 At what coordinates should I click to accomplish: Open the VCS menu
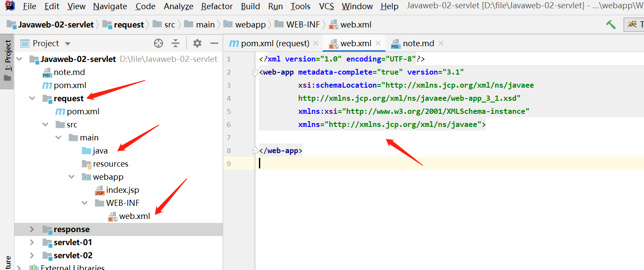(x=327, y=7)
